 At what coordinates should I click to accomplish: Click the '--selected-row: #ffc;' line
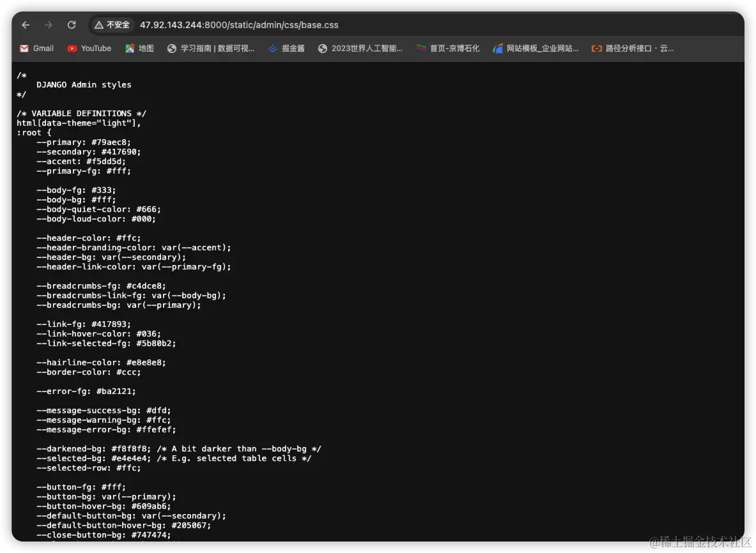pos(89,468)
